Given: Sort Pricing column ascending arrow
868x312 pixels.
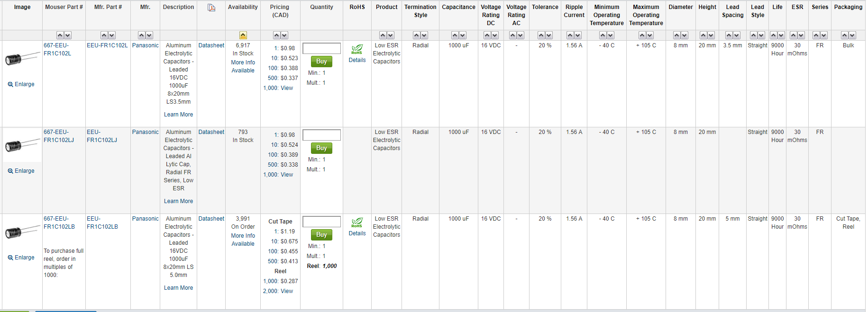Looking at the screenshot, I should click(x=276, y=36).
